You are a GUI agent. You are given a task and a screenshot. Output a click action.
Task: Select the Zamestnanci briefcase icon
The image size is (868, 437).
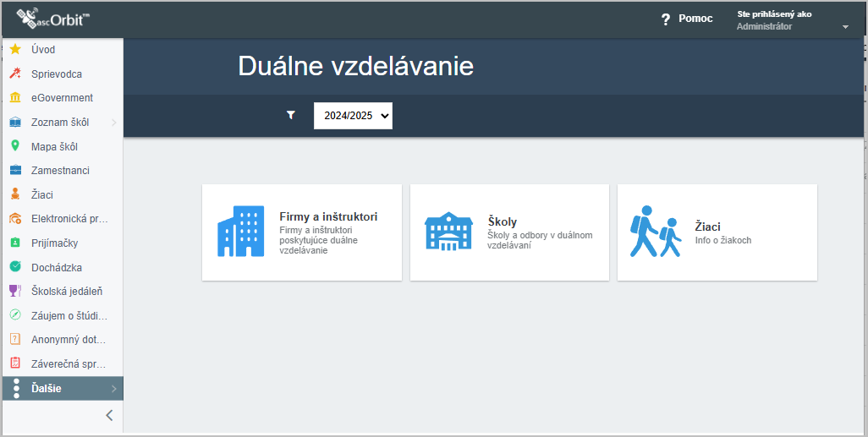(15, 171)
